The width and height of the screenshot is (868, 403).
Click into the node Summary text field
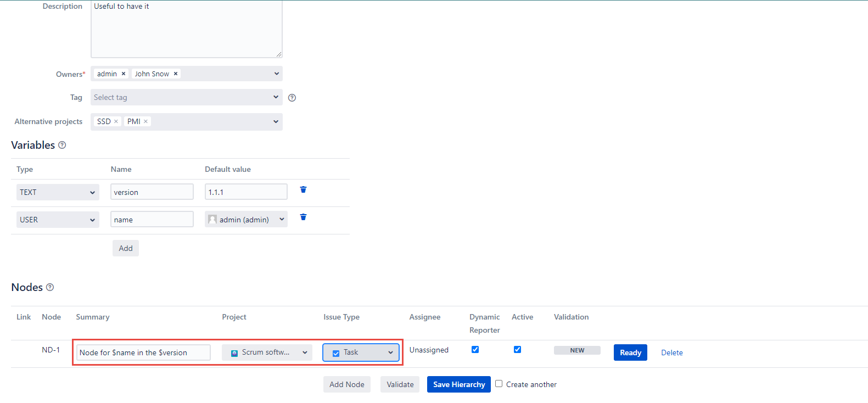tap(143, 352)
